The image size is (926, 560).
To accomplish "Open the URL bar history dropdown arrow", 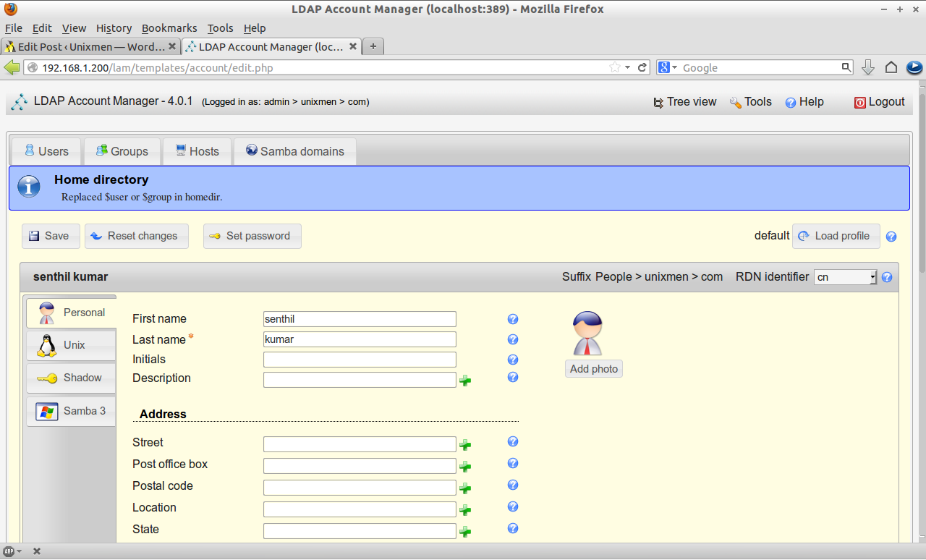I will [x=627, y=67].
